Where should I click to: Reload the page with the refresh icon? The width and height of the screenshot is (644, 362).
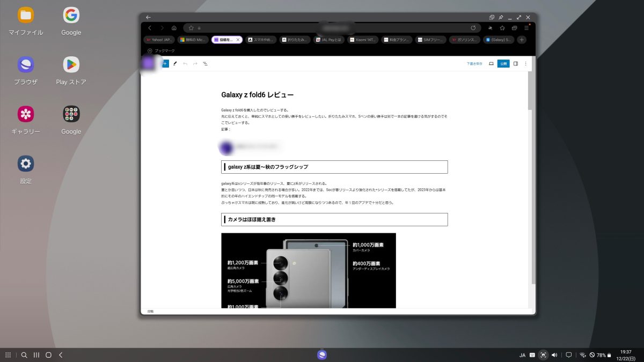473,28
